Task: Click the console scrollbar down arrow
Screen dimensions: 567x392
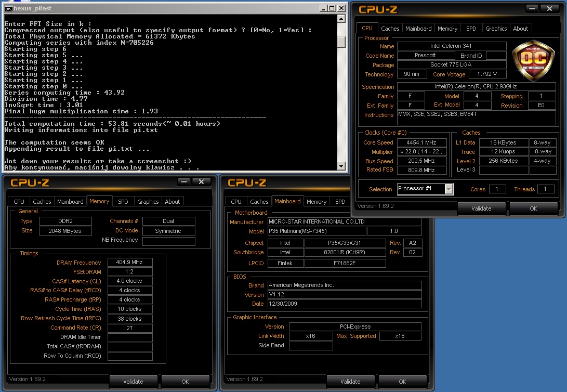Action: [341, 166]
